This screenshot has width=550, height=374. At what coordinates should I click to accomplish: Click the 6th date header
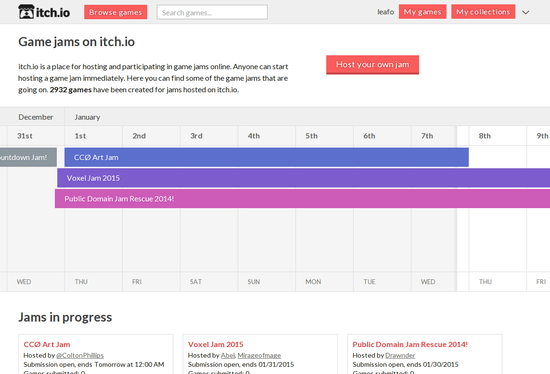(x=369, y=136)
